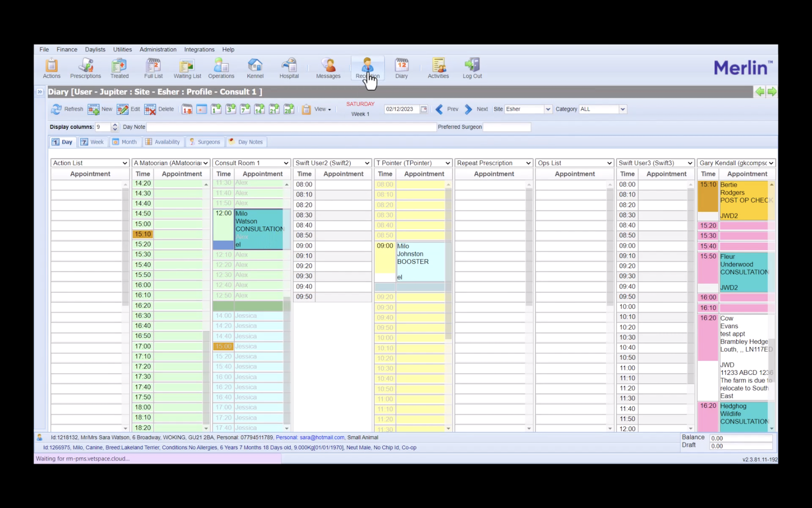Switch to the Week tab

92,142
